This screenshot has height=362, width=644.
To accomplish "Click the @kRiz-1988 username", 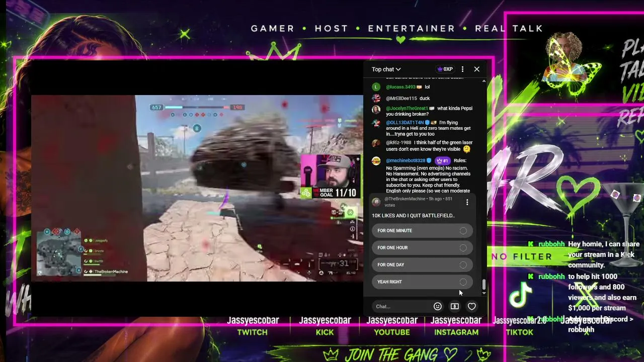I will point(398,143).
